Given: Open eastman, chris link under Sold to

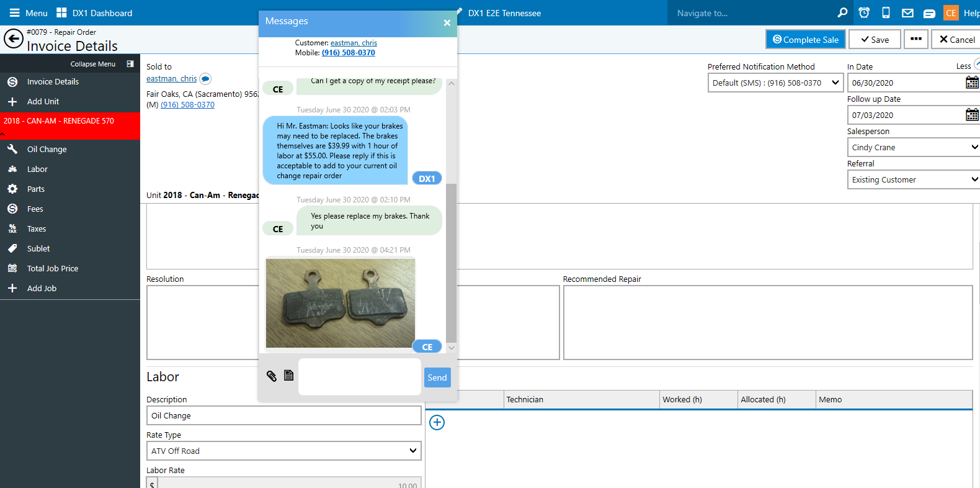Looking at the screenshot, I should click(x=171, y=79).
